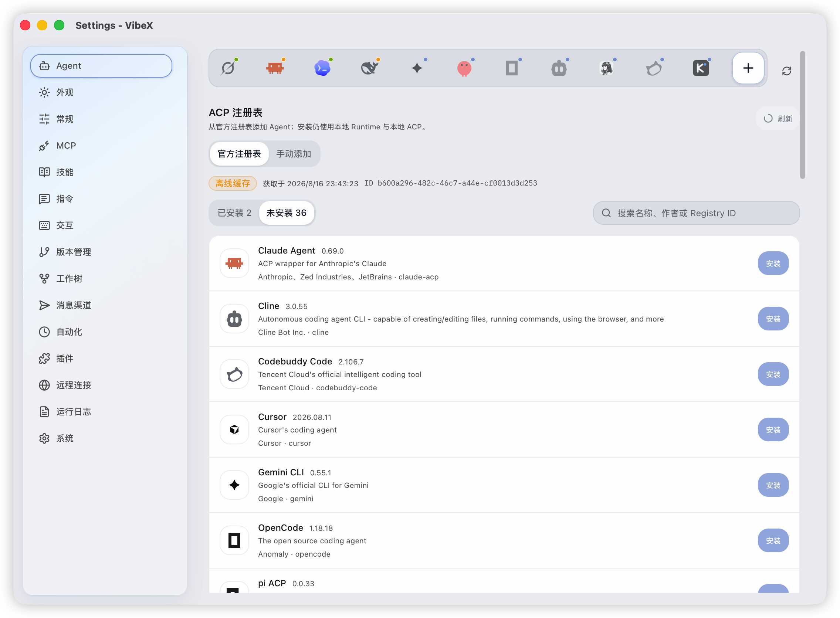Show the 未安装 36 uninstalled agents tab
840x618 pixels.
tap(286, 213)
